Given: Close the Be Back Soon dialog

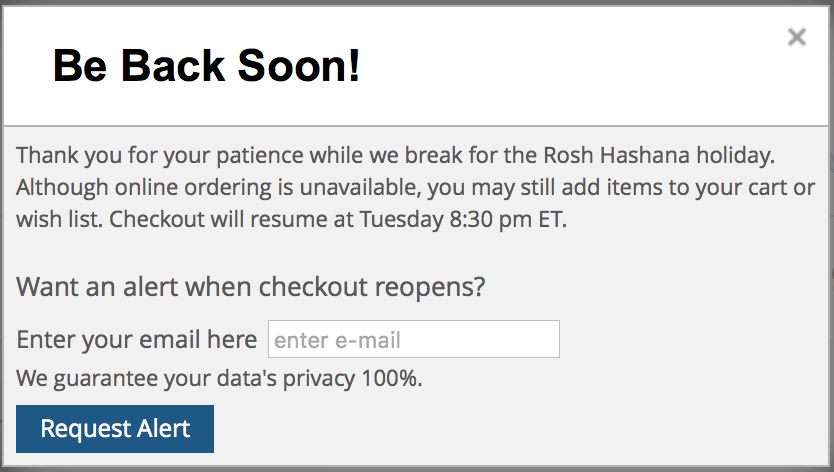Looking at the screenshot, I should [x=796, y=38].
